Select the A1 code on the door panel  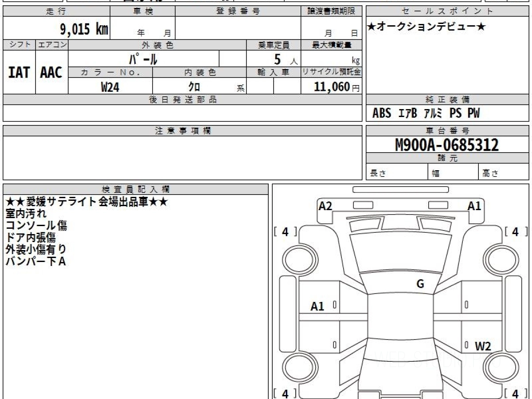pyautogui.click(x=317, y=306)
